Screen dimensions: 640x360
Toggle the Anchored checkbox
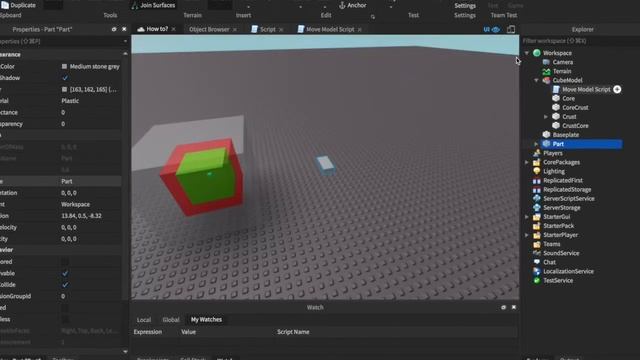(65, 262)
